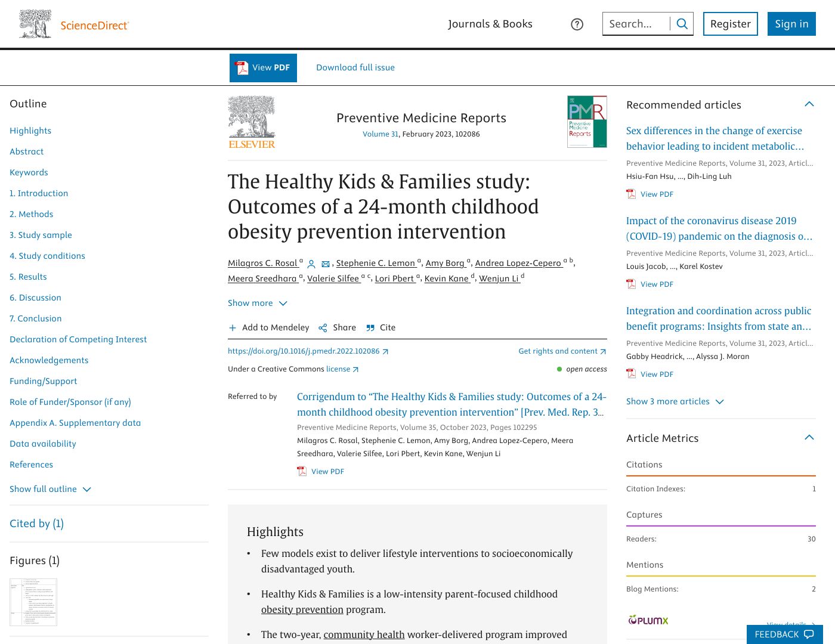The height and width of the screenshot is (644, 835).
Task: Open the Download full issue link
Action: click(x=355, y=68)
